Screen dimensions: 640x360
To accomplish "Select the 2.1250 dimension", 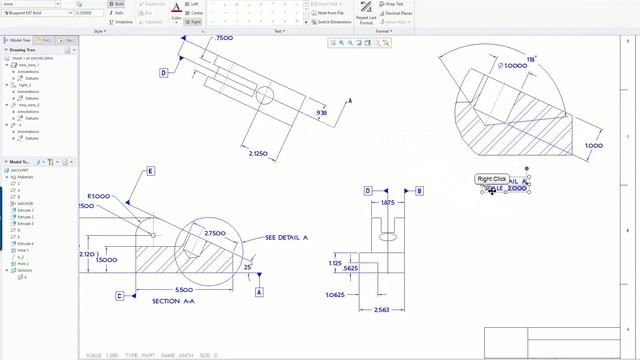I will point(258,153).
